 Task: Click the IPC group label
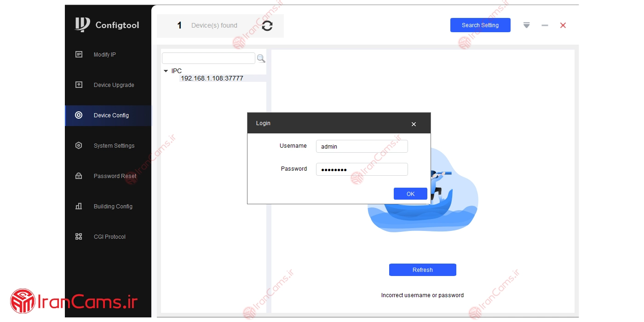click(x=177, y=71)
